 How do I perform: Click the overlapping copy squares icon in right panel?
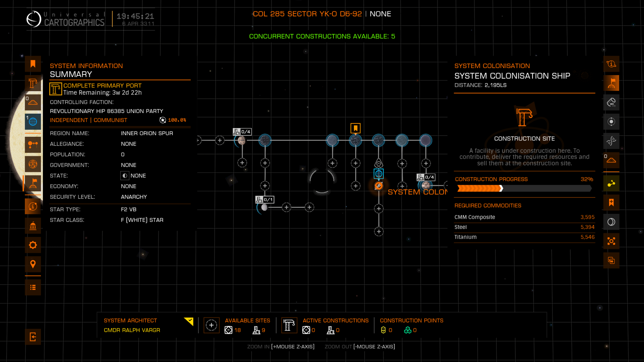pyautogui.click(x=611, y=260)
